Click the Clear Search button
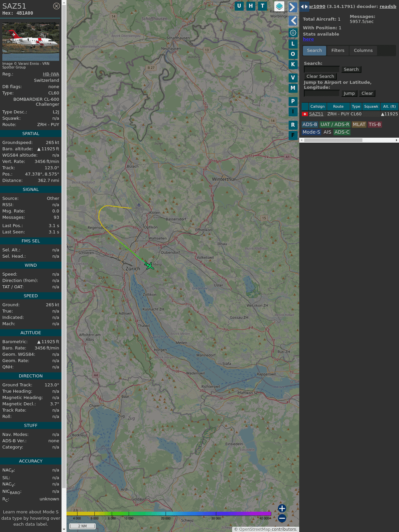399x532 pixels. [x=320, y=76]
